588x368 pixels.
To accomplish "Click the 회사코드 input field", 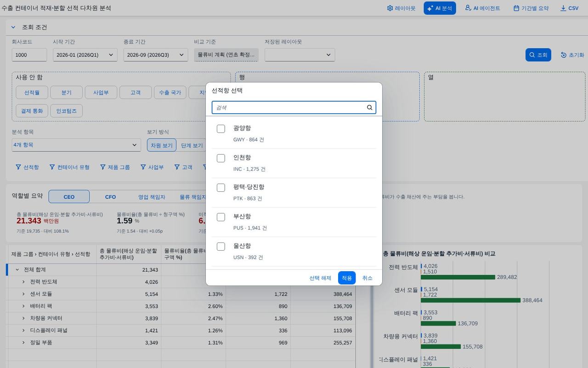I will click(x=29, y=55).
